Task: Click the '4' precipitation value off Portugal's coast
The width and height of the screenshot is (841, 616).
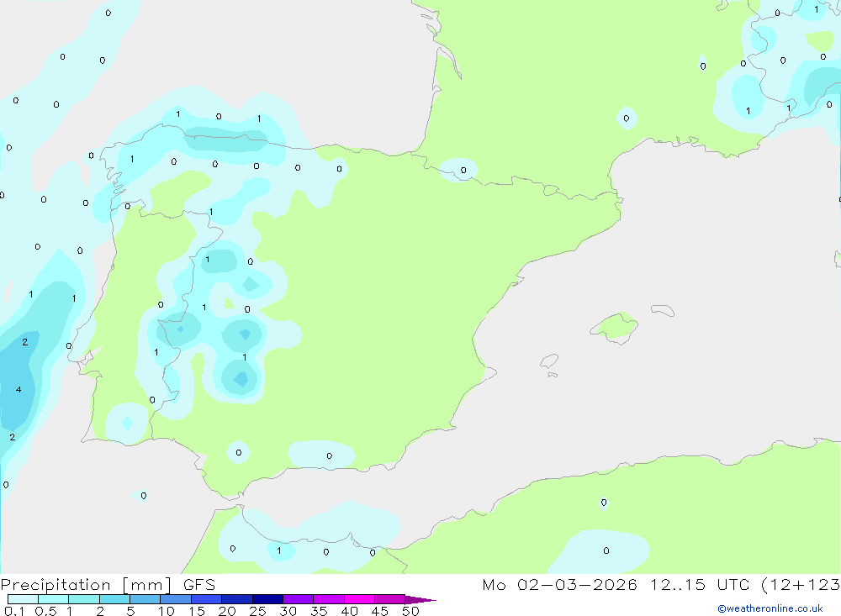Action: coord(19,390)
